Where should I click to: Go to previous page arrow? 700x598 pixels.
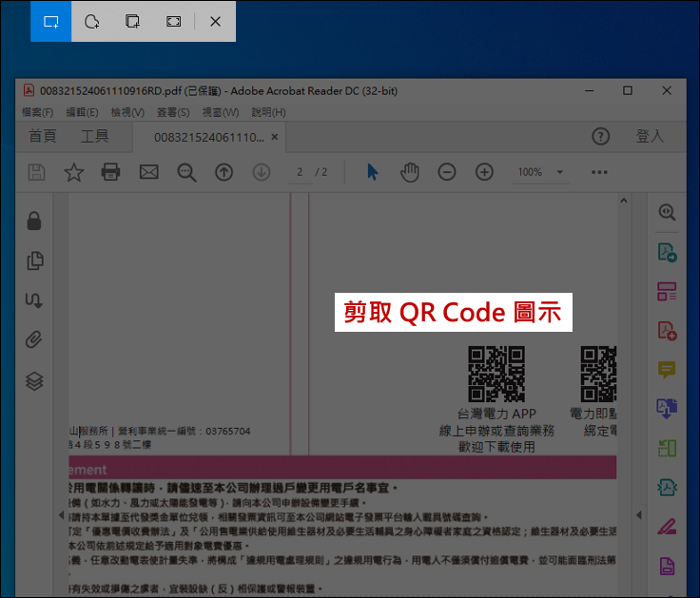click(224, 172)
